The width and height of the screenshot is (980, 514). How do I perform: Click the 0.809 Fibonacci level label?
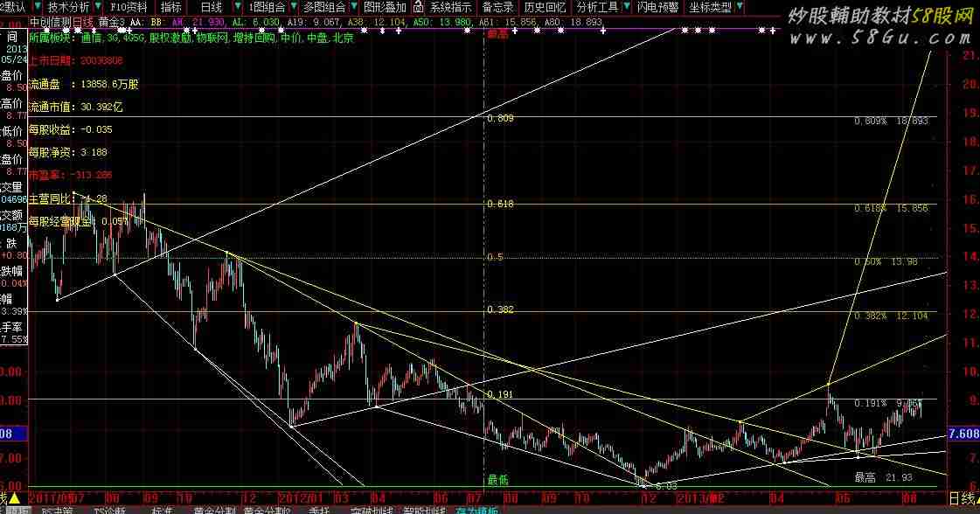pos(501,118)
